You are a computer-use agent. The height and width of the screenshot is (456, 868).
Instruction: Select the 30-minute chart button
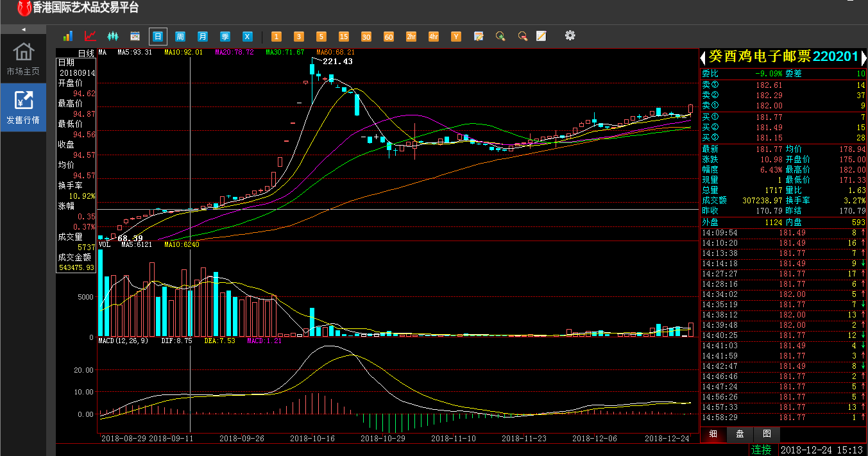366,37
